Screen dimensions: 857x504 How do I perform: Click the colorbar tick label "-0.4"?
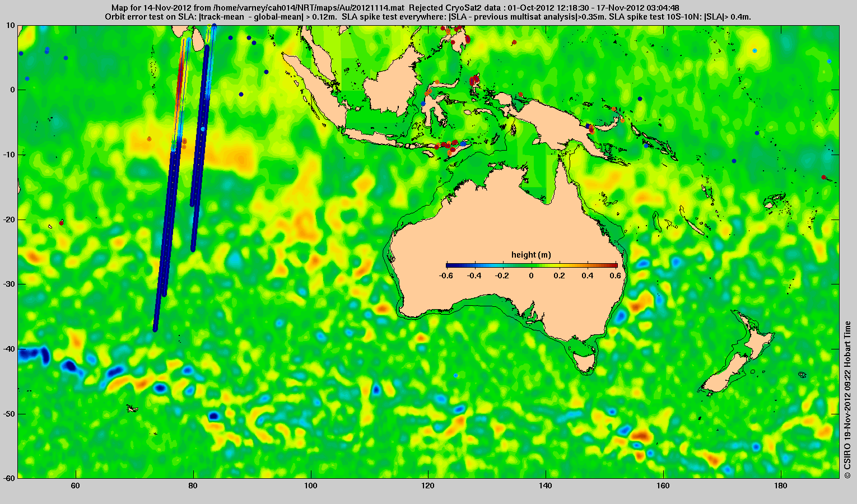(474, 276)
